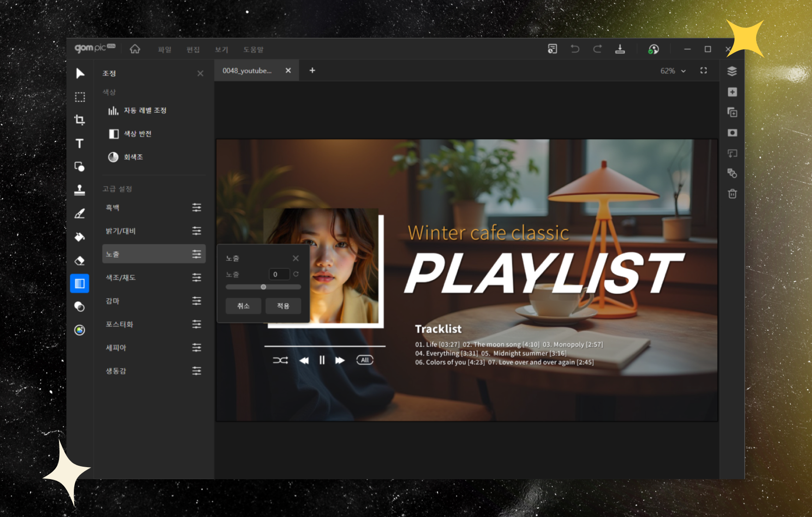812x517 pixels.
Task: Click the 적용 apply button
Action: pos(283,306)
